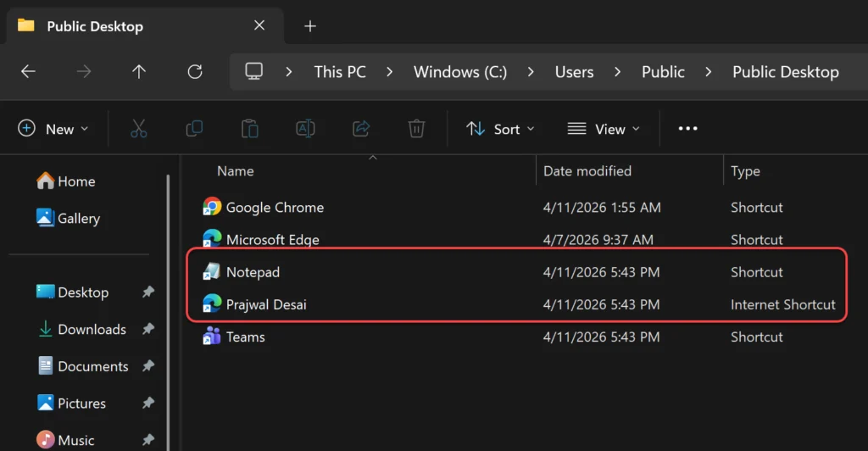Add a new tab with plus button
The height and width of the screenshot is (451, 868).
(310, 26)
